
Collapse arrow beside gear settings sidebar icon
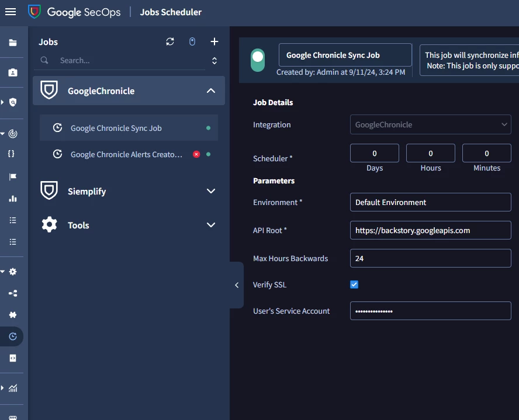tap(2, 272)
